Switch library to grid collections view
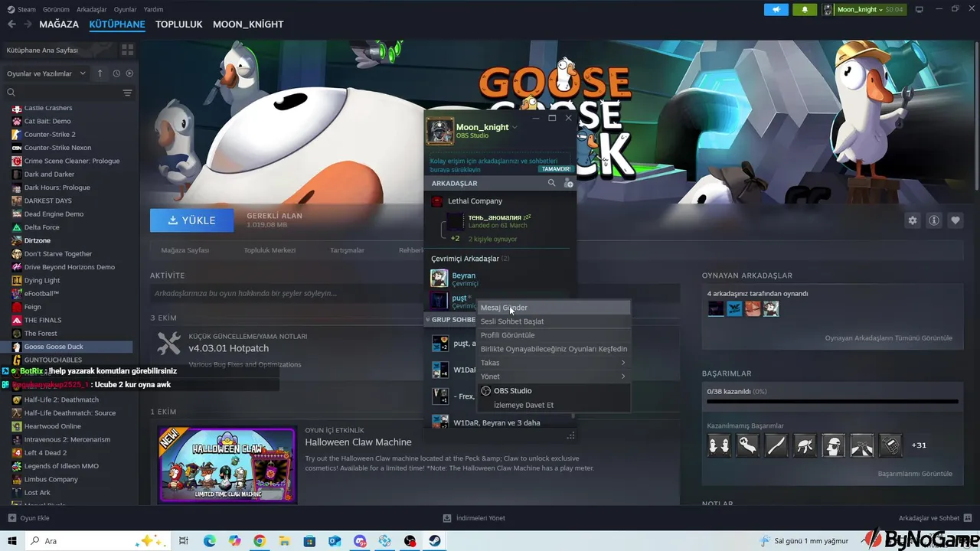 127,50
